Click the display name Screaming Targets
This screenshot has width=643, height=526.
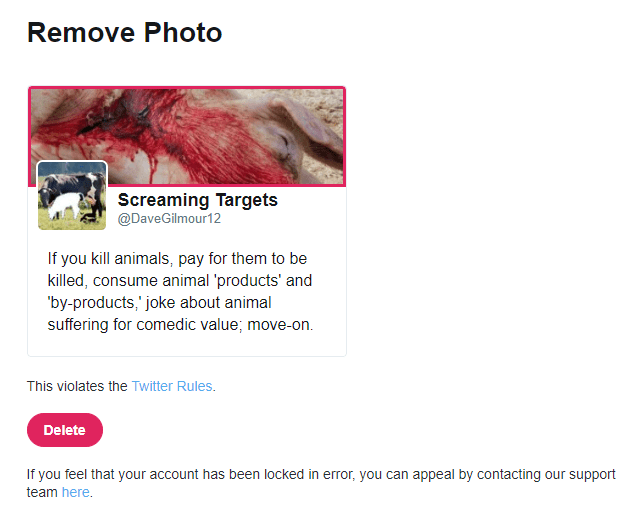(x=198, y=200)
